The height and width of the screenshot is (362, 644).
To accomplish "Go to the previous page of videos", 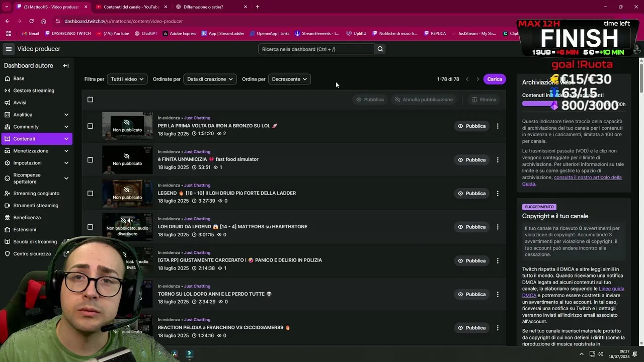I will pos(467,79).
